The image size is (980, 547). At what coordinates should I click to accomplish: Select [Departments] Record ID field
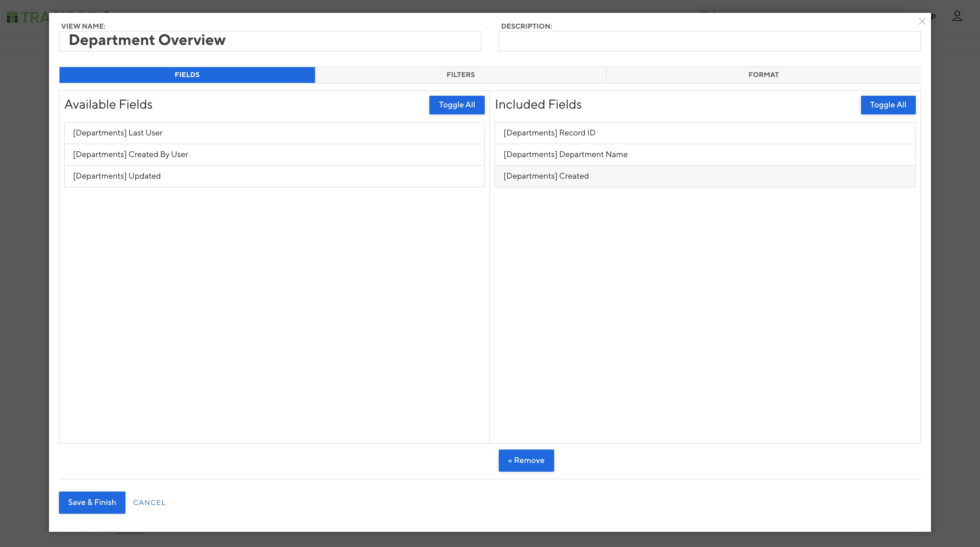tap(705, 133)
